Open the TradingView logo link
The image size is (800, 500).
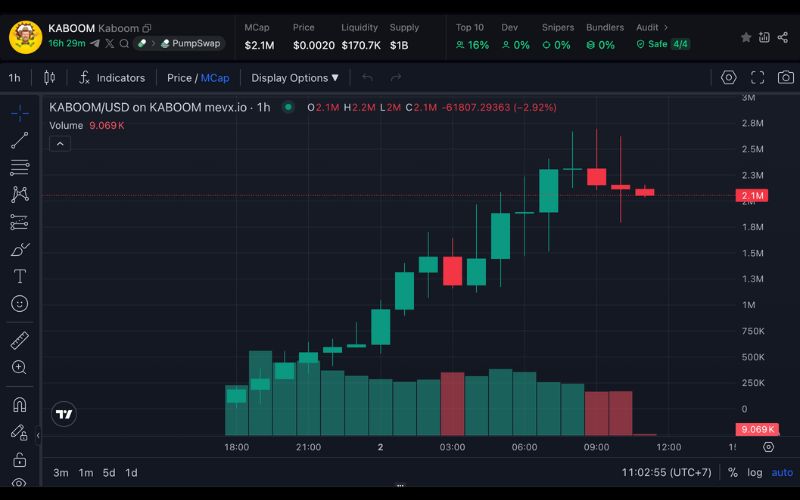click(64, 414)
